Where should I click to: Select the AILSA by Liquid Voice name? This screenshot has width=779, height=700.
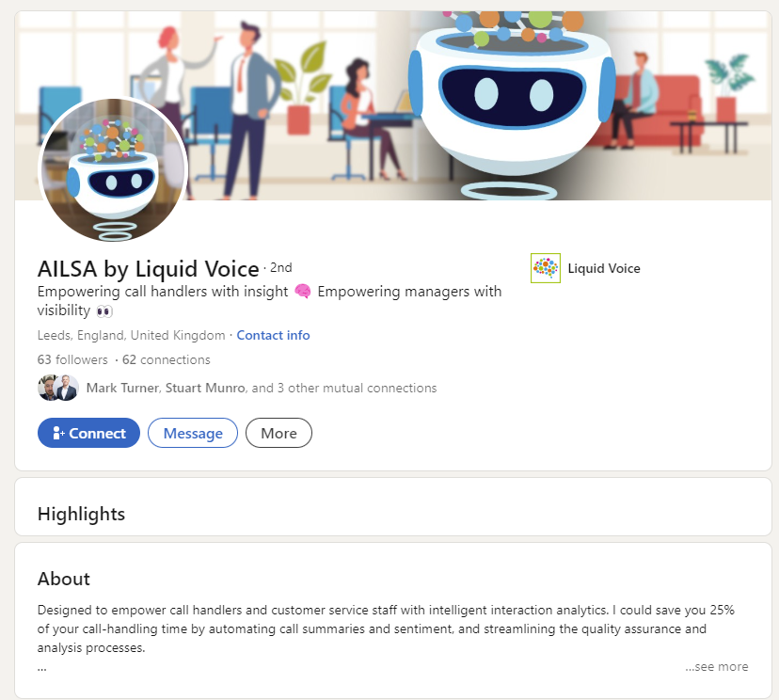pyautogui.click(x=149, y=269)
